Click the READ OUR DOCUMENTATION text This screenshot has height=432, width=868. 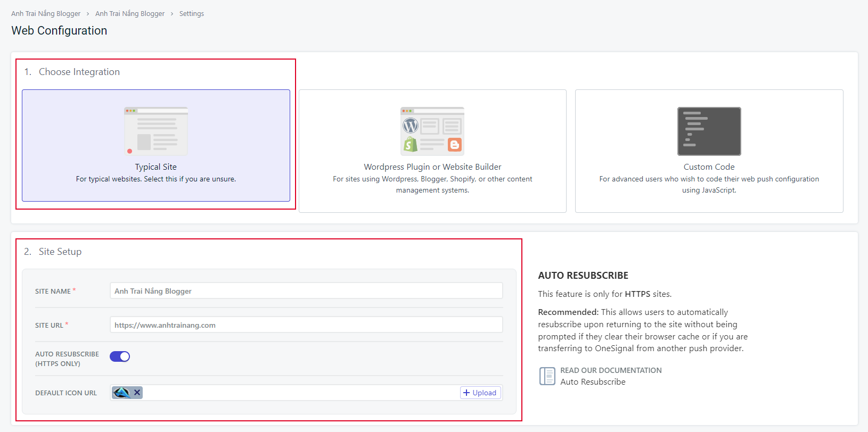[611, 370]
